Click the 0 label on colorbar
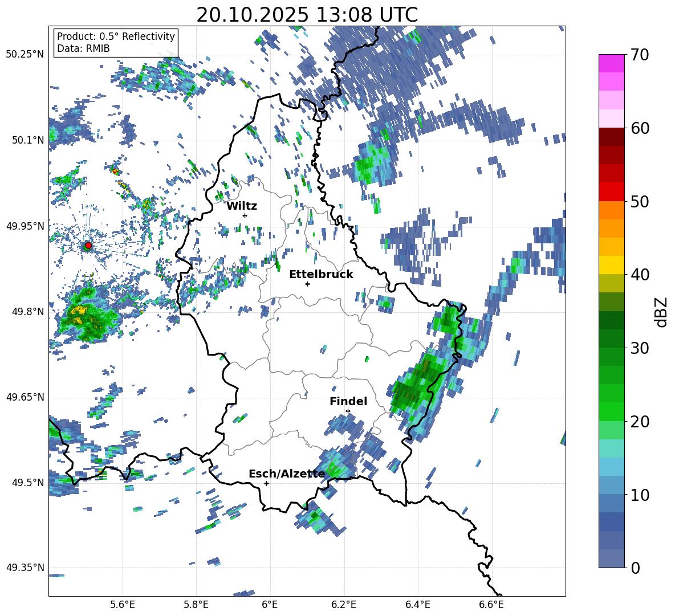Screen dimensions: 675x616 (635, 568)
